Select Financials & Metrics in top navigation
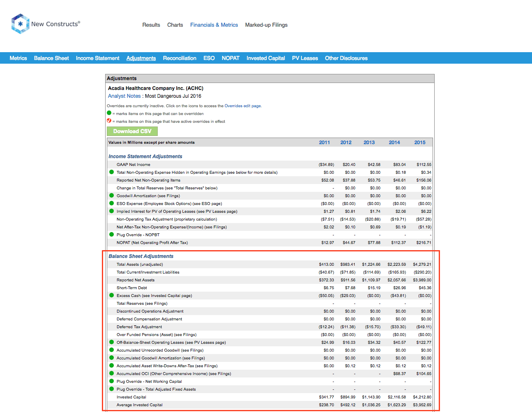The width and height of the screenshot is (532, 412). [214, 25]
